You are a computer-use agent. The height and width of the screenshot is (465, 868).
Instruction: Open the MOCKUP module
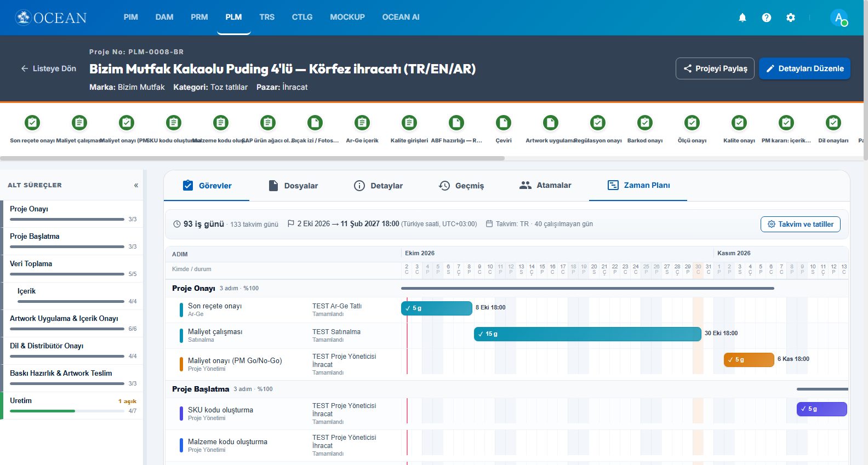[347, 17]
